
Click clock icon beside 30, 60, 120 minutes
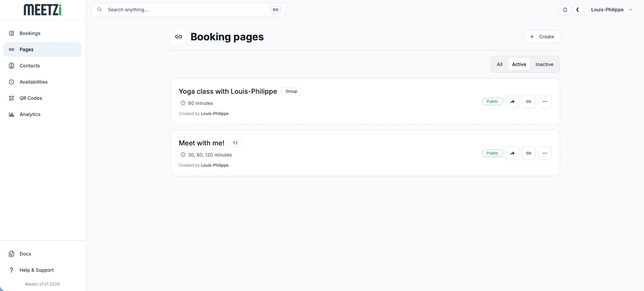coord(183,155)
